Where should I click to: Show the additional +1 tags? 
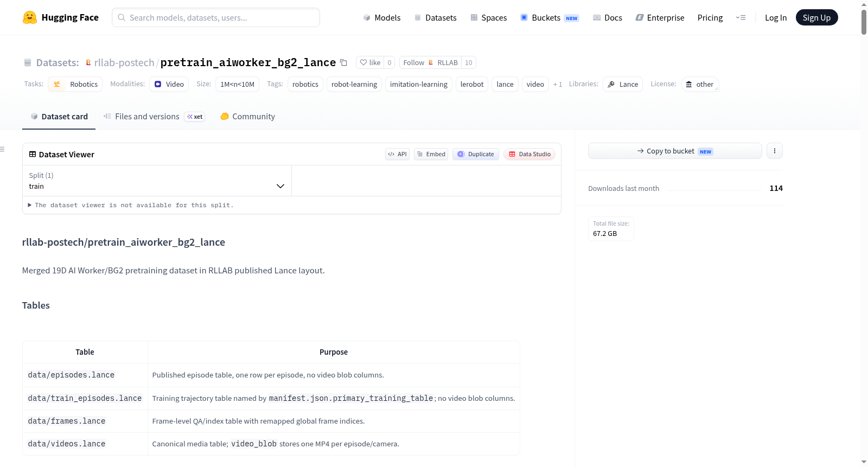click(558, 84)
